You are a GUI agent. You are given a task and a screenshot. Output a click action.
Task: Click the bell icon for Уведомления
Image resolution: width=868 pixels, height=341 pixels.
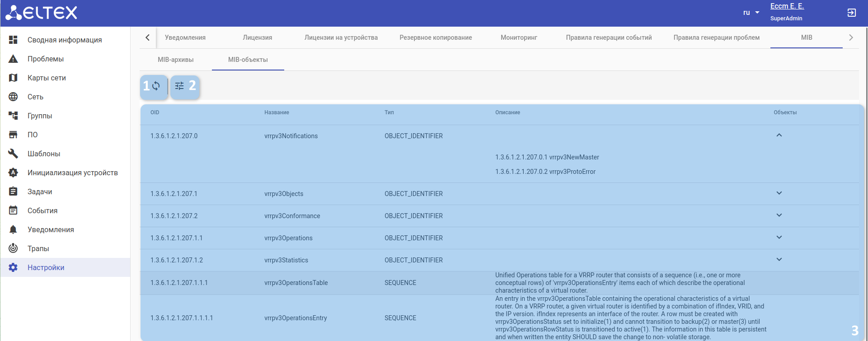tap(13, 229)
